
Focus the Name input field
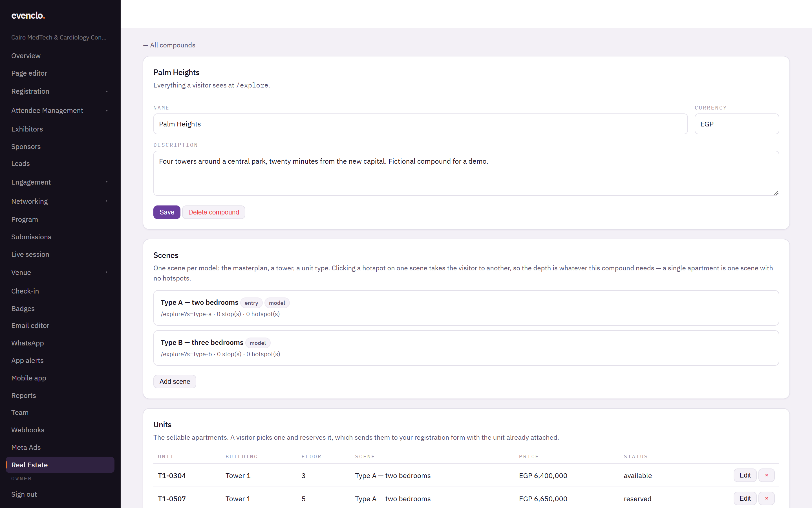pos(420,124)
